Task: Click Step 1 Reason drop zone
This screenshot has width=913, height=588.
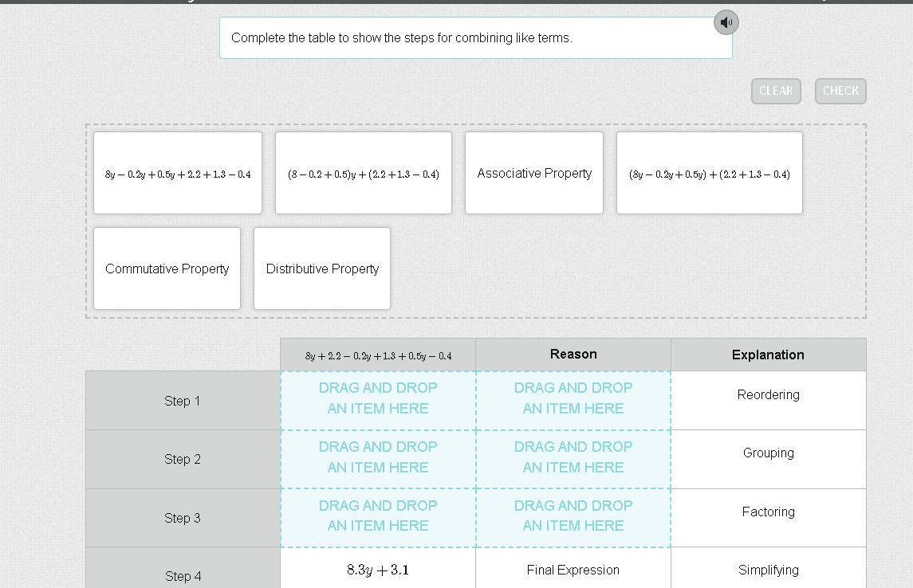Action: pos(573,401)
